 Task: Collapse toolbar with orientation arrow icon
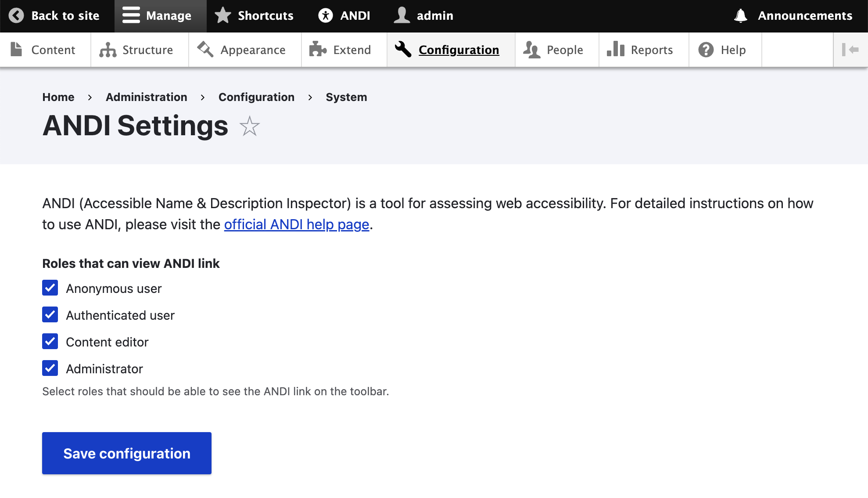coord(850,50)
